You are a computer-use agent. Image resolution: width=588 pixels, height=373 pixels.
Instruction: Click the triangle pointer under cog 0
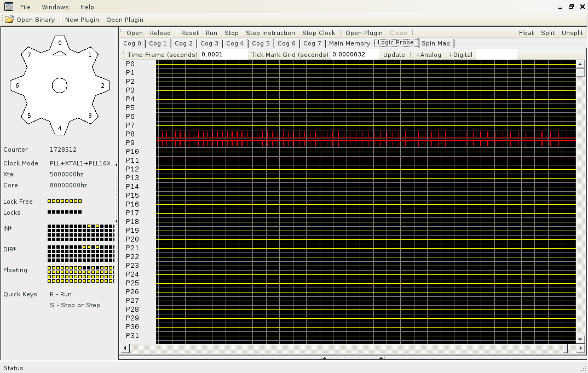click(60, 53)
